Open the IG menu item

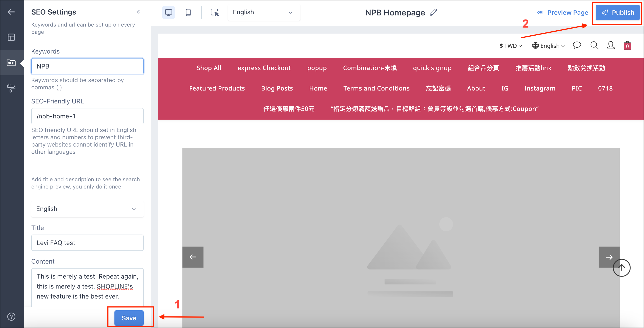tap(505, 88)
